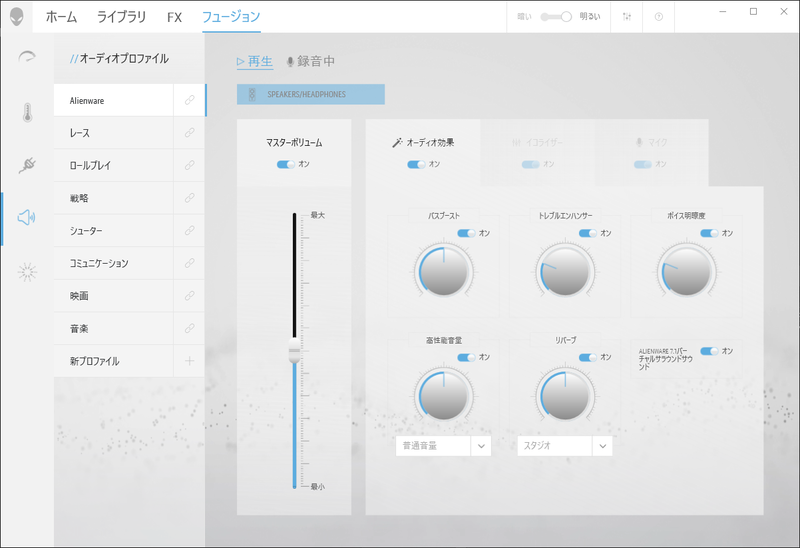Click the speaker device icon on SPEAKERS/HEADPHONES

click(252, 94)
